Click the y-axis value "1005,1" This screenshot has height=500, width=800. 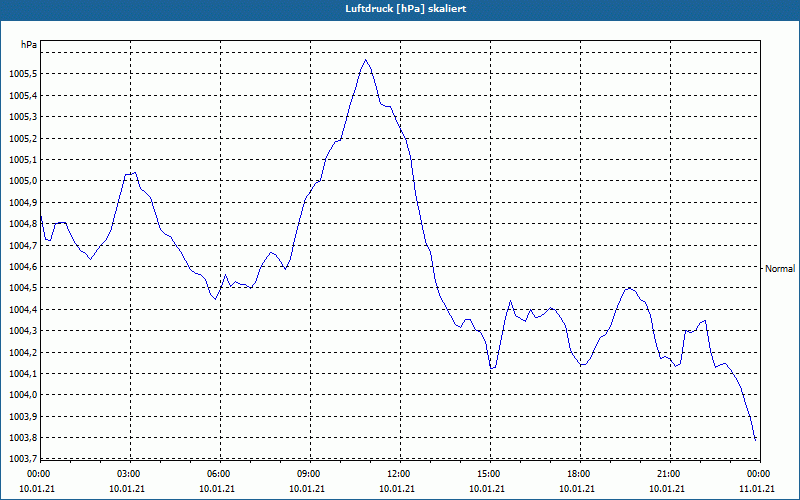pos(23,160)
